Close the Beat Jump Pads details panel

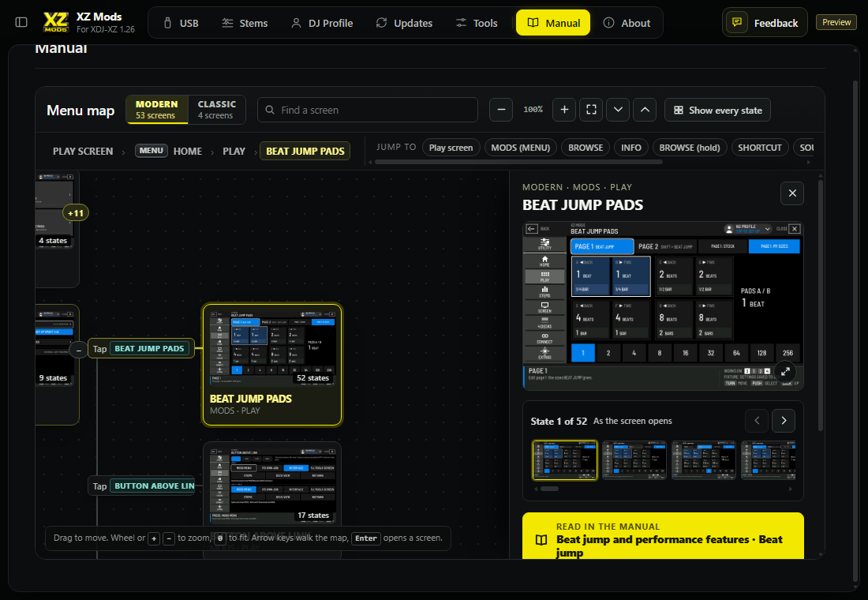[x=792, y=193]
